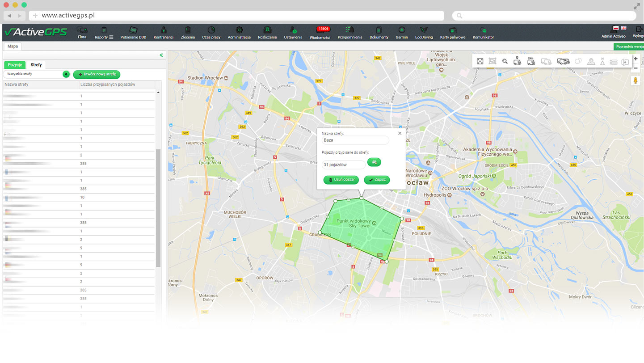Open the EcoDriving module
This screenshot has width=644, height=363.
(424, 32)
